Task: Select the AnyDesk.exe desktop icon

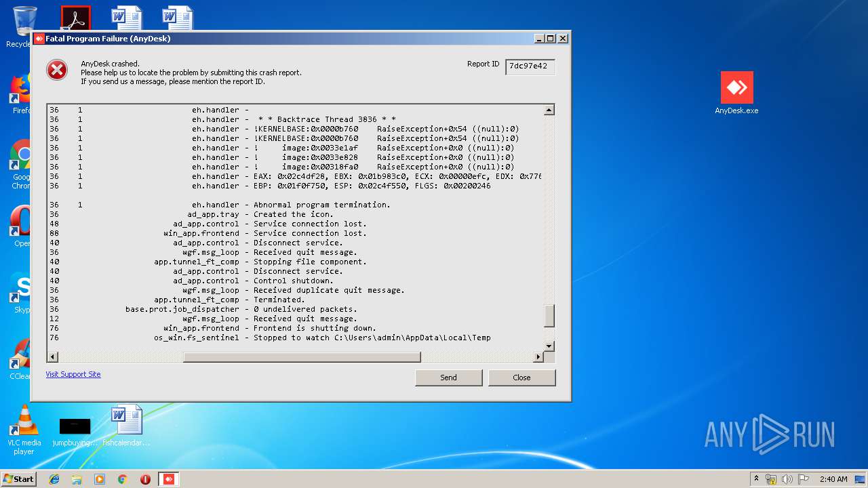Action: pos(736,93)
